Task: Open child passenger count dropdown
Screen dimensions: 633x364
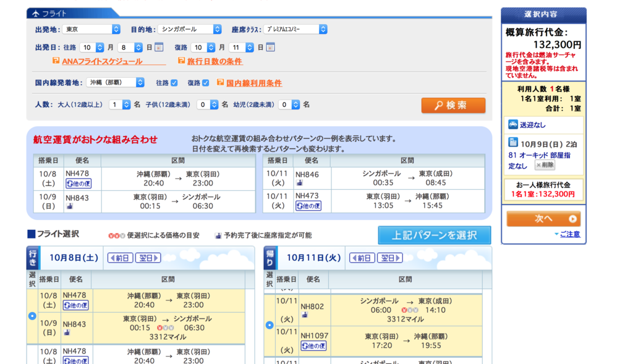Action: [x=208, y=104]
